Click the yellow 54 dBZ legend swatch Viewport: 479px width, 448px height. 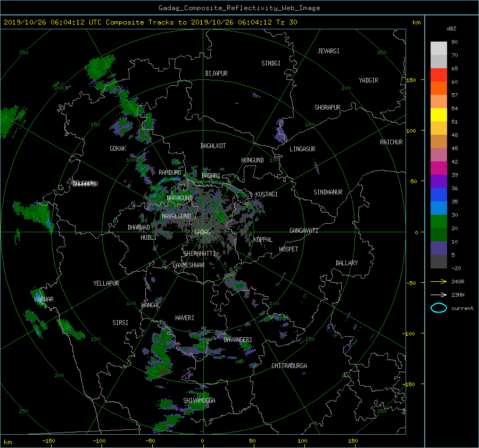click(439, 115)
